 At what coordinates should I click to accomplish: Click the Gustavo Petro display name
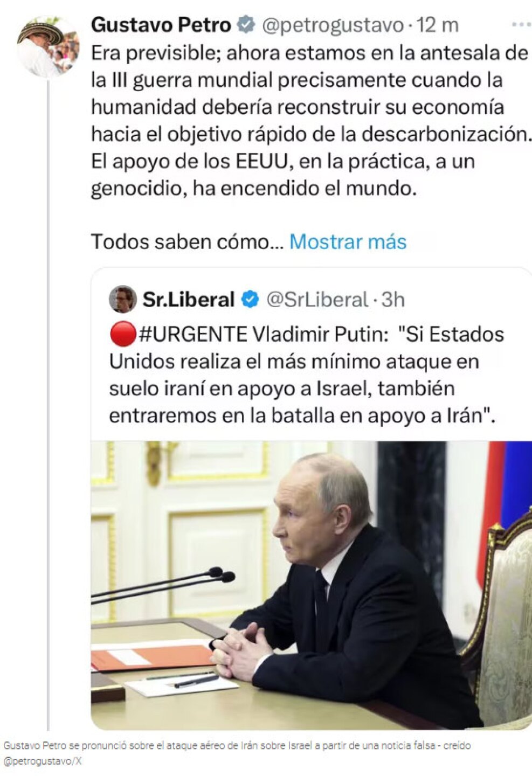[161, 25]
